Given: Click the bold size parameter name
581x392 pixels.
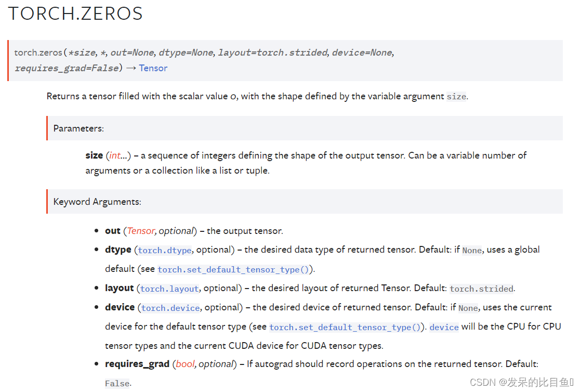Looking at the screenshot, I should tap(94, 156).
